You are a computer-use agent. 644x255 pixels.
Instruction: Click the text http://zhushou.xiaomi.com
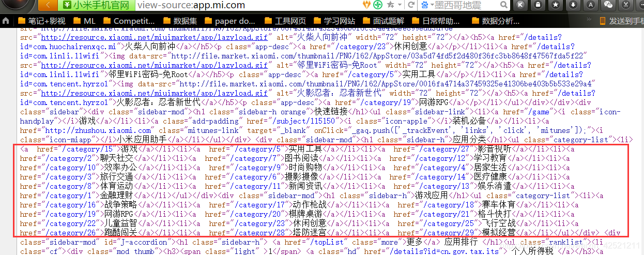coord(98,131)
